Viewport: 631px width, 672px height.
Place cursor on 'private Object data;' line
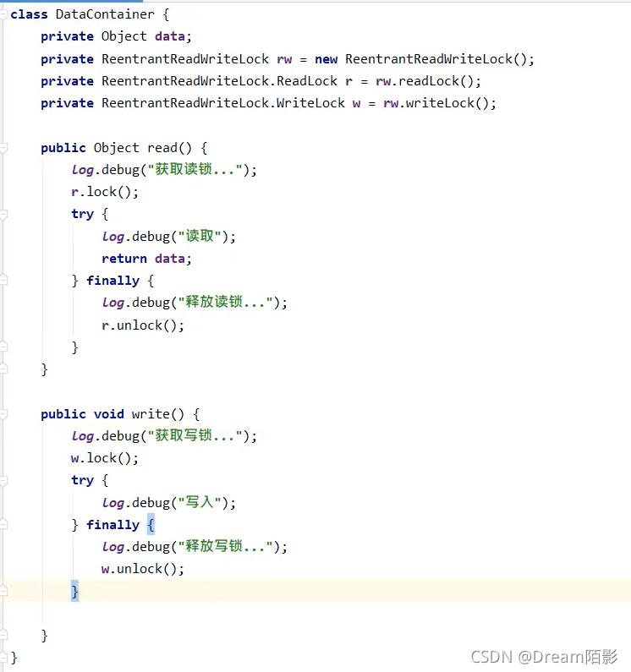tap(116, 36)
